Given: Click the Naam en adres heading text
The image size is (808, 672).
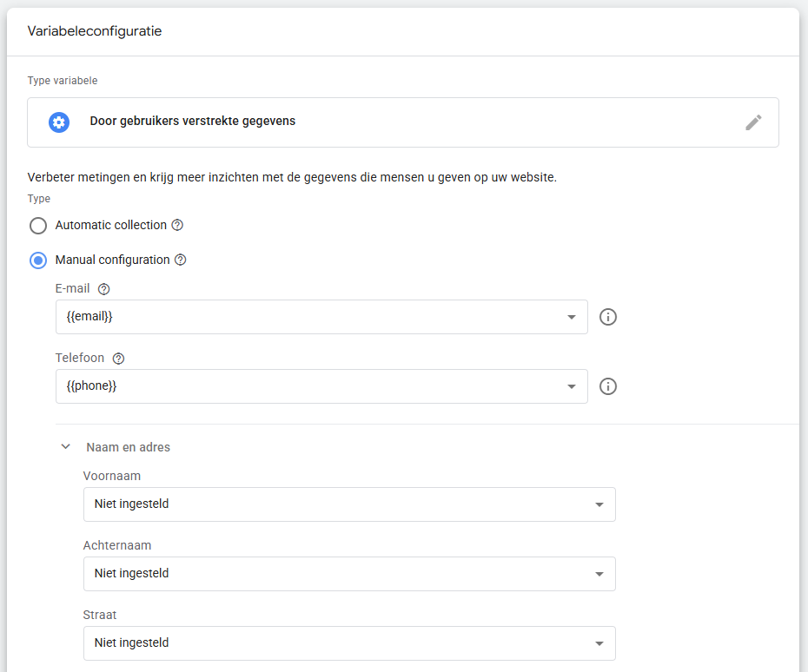Looking at the screenshot, I should point(128,447).
